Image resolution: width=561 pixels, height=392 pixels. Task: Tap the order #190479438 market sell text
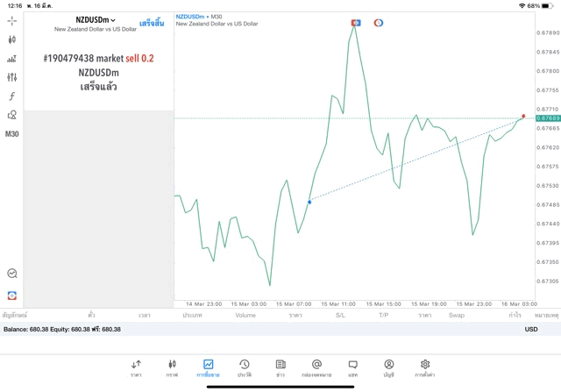[x=98, y=59]
